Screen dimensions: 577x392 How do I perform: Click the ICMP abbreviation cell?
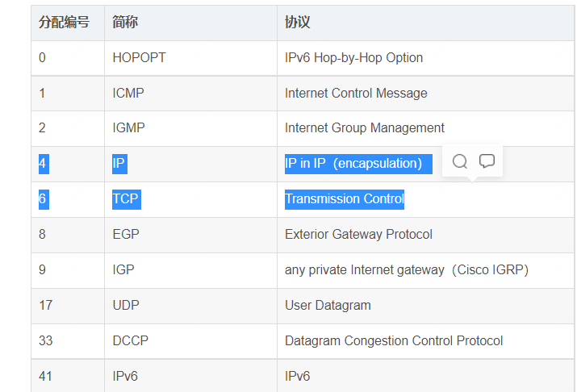click(128, 94)
